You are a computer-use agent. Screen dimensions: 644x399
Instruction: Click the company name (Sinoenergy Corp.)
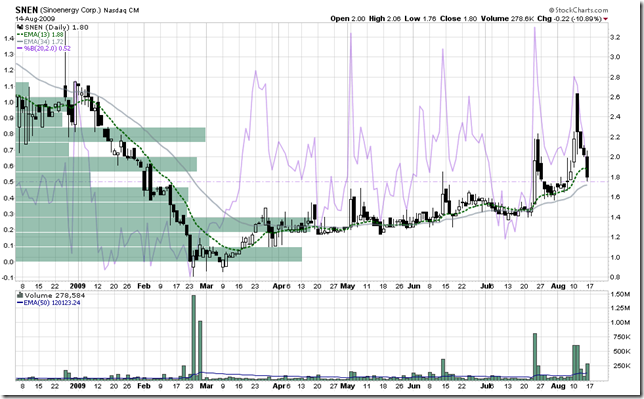click(70, 10)
